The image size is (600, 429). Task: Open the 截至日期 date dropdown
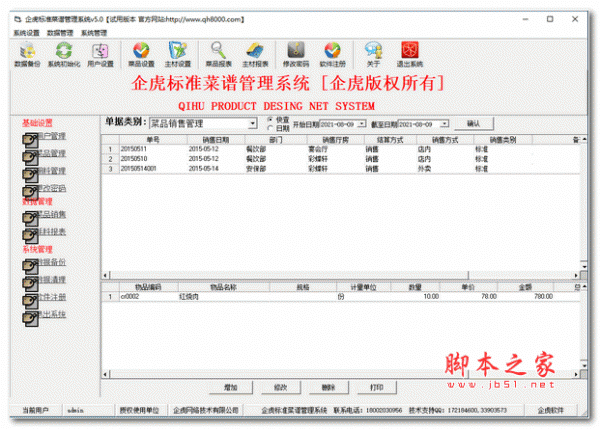[x=444, y=124]
